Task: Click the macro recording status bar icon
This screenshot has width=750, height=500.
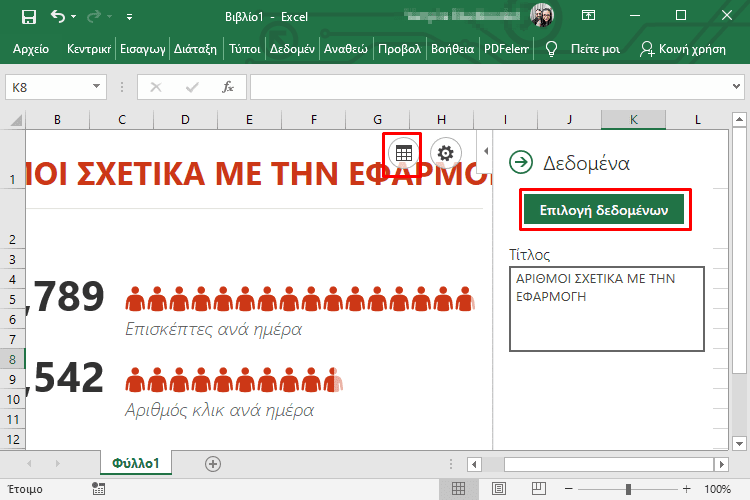Action: pyautogui.click(x=98, y=489)
